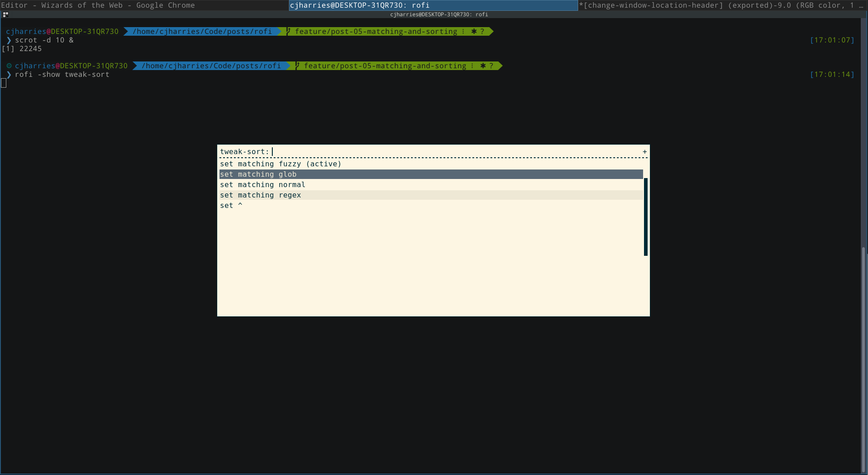Screen dimensions: 868x475
Task: Select 'set matching glob' entry
Action: (x=431, y=174)
